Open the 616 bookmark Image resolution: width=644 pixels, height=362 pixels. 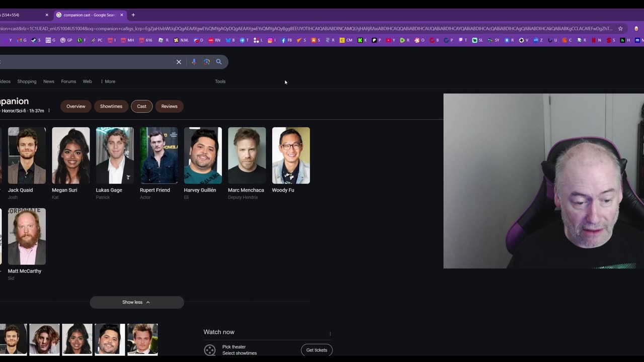tap(145, 40)
